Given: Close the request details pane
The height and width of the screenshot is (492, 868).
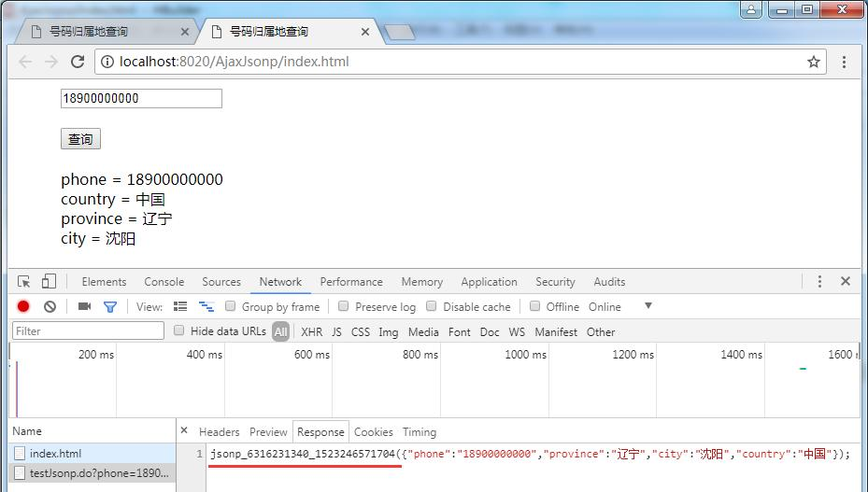Looking at the screenshot, I should click(184, 430).
